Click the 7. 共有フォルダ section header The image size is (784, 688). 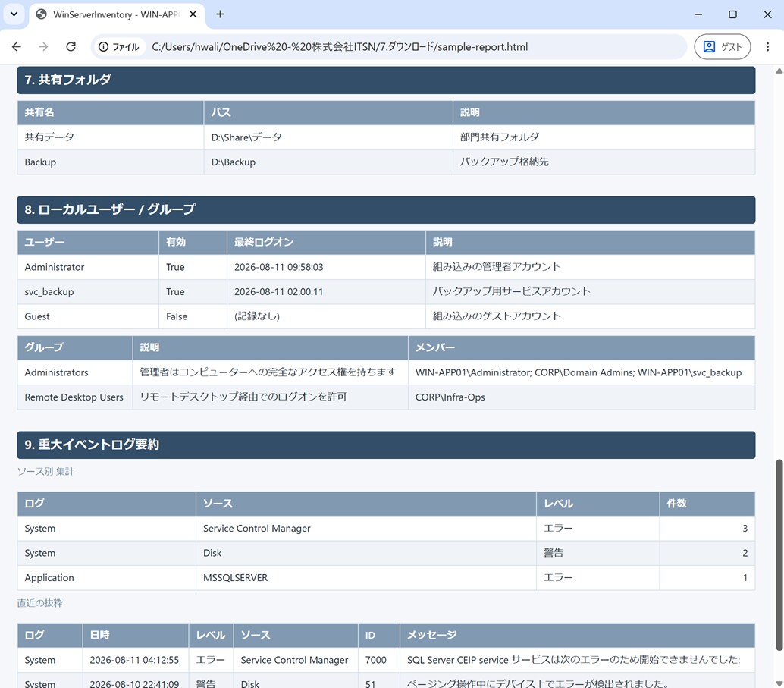(x=386, y=80)
